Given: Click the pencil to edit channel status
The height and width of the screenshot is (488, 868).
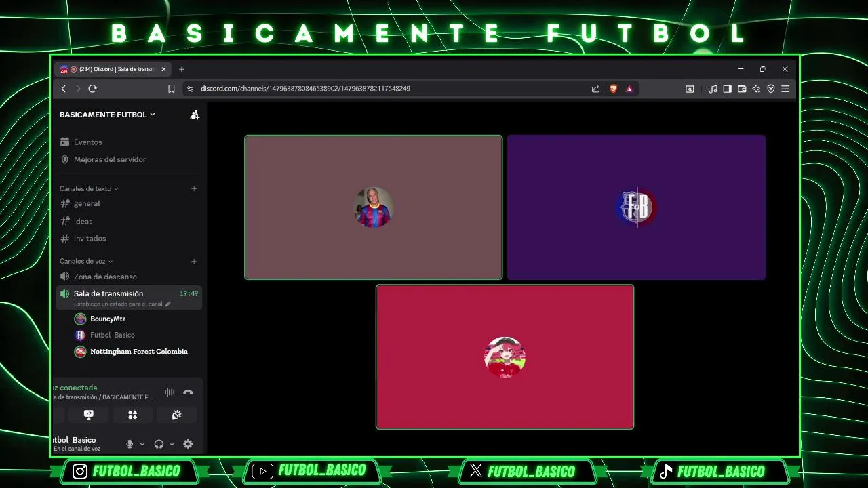Looking at the screenshot, I should [167, 304].
